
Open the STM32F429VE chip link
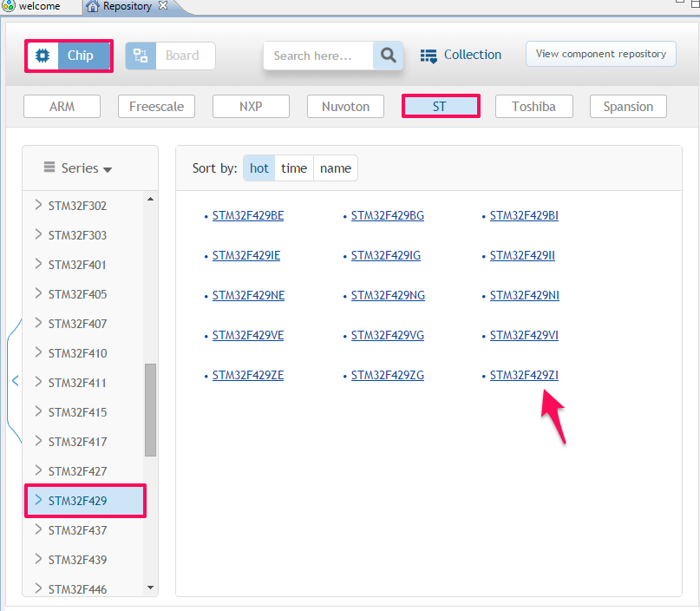pyautogui.click(x=248, y=335)
